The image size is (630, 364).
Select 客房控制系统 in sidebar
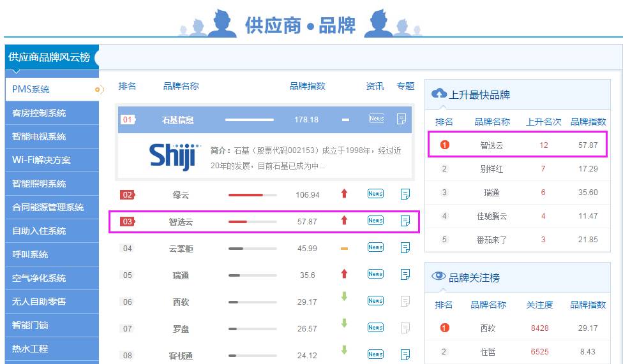[x=52, y=113]
